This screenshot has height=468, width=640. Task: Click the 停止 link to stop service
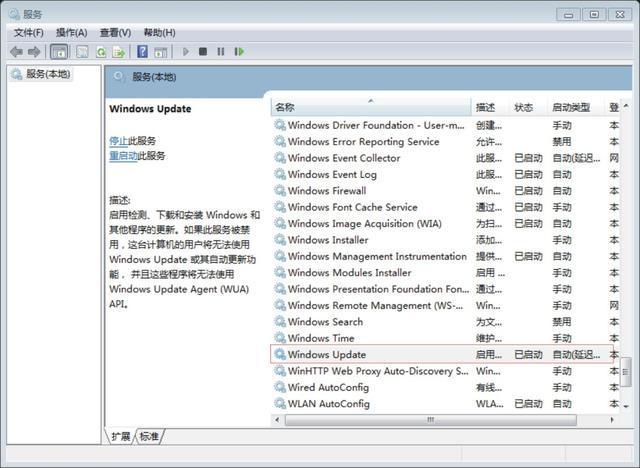click(119, 141)
